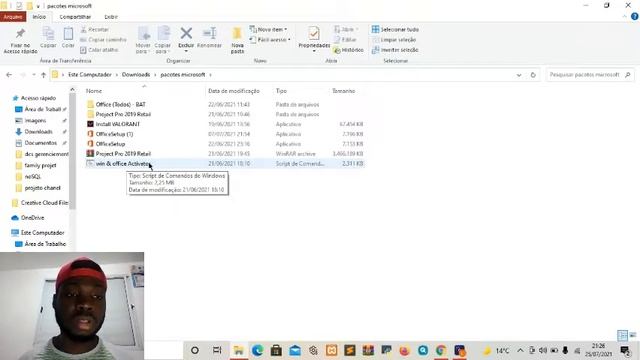The image size is (640, 360).
Task: Switch to the Compartilhar tab
Action: pyautogui.click(x=75, y=17)
